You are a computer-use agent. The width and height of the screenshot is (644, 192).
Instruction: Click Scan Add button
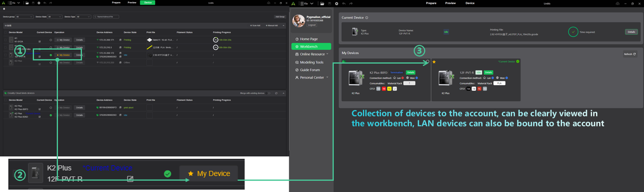[x=255, y=25]
